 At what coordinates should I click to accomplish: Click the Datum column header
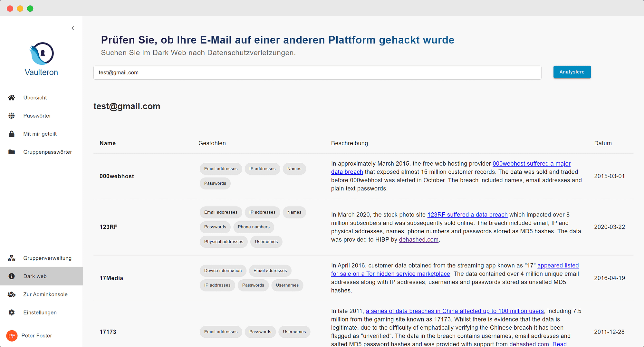[603, 143]
